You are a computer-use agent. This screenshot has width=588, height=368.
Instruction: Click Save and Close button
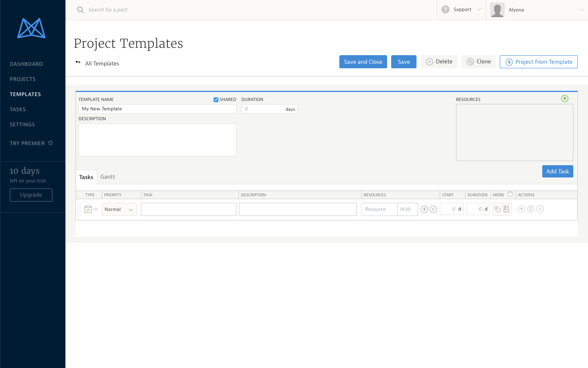[363, 62]
